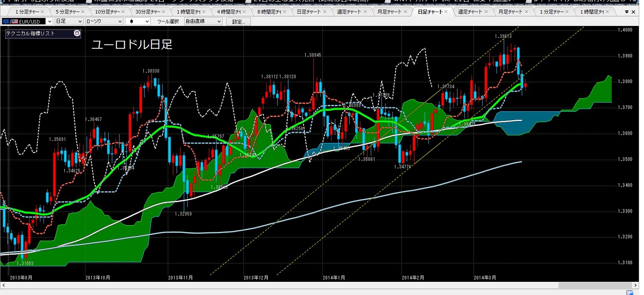Click the ユーロドル日足 chart title

click(x=132, y=44)
